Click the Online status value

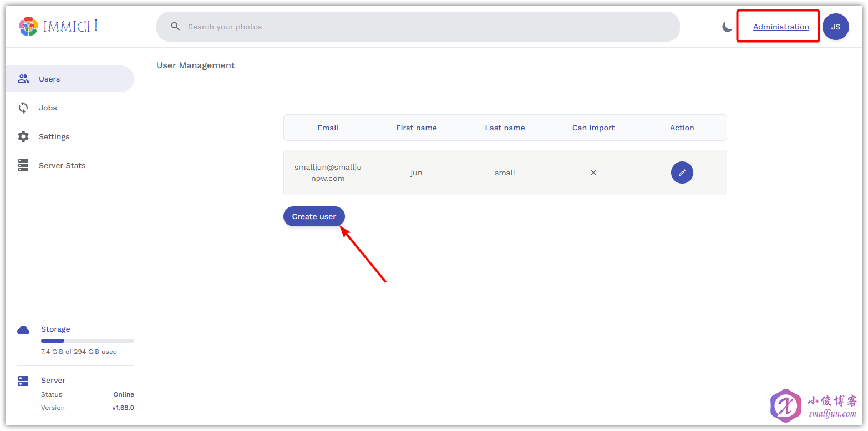click(124, 394)
